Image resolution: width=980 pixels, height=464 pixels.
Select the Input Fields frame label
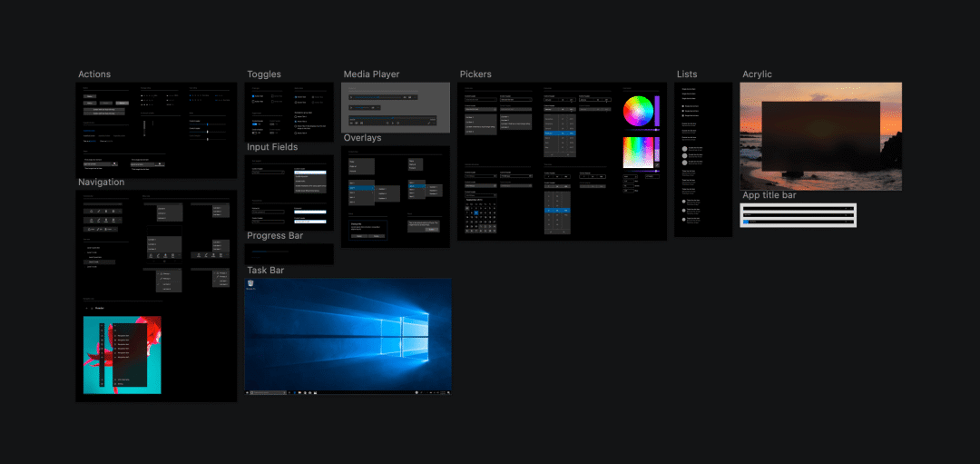pos(272,147)
